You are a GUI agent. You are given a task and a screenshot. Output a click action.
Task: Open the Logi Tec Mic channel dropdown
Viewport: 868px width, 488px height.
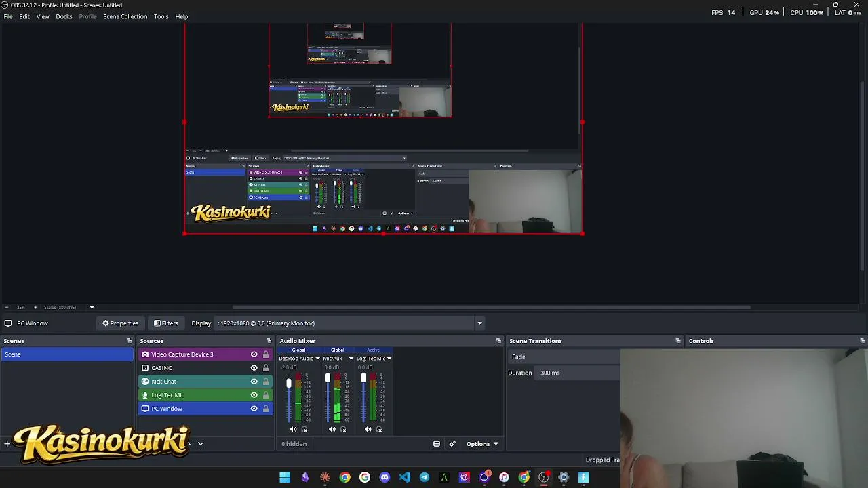[389, 359]
